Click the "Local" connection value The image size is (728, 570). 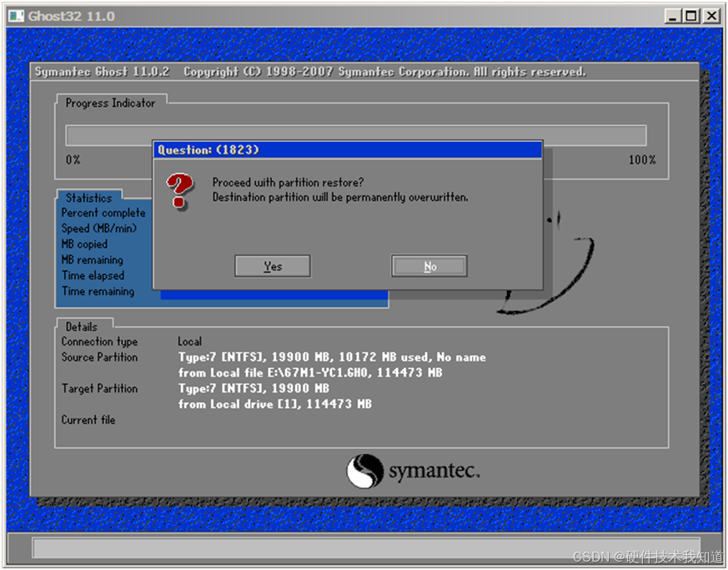[x=189, y=341]
